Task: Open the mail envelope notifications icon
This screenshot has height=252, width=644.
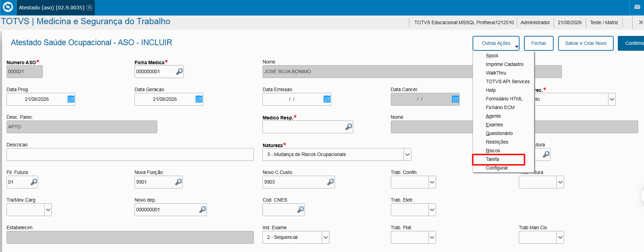Action: [x=637, y=7]
